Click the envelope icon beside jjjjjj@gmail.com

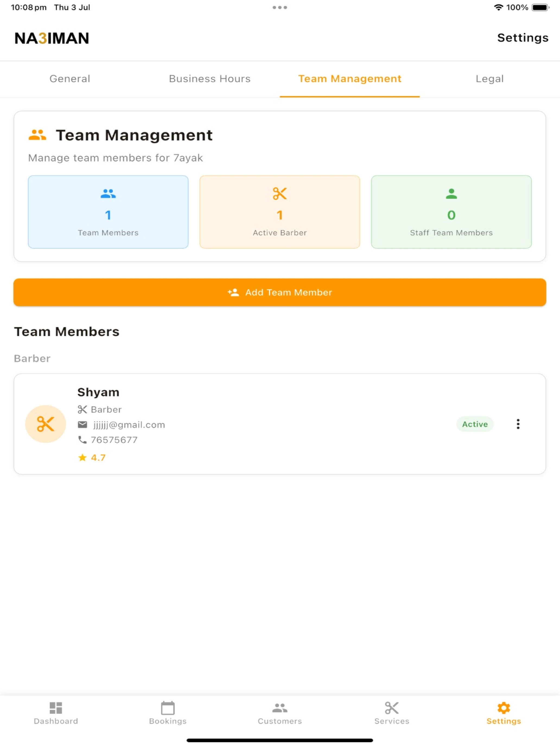82,425
